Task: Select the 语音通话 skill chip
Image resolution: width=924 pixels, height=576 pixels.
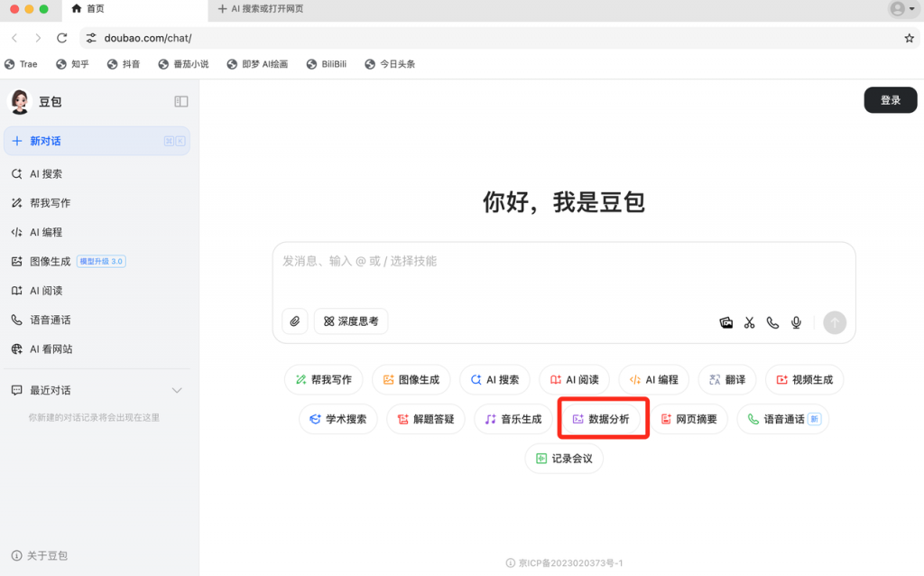Action: click(783, 419)
